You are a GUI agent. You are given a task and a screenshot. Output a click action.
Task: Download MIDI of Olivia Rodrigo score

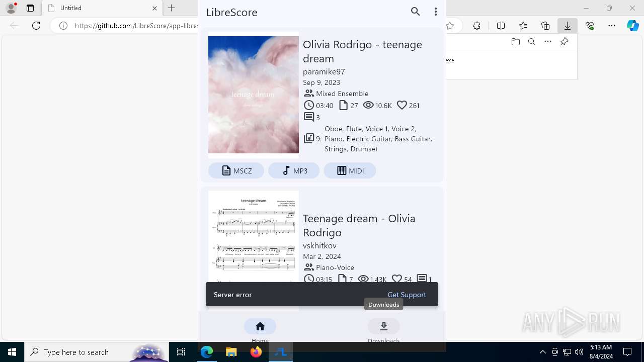pos(350,170)
